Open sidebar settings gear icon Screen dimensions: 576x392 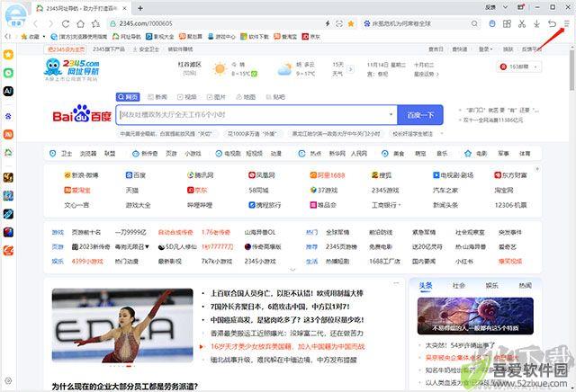point(8,380)
